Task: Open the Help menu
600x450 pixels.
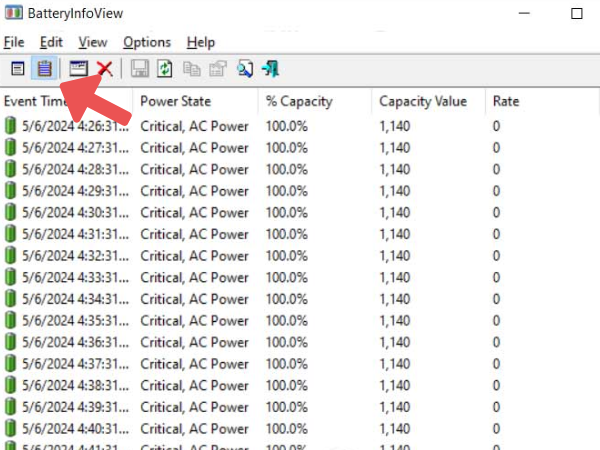Action: (201, 42)
